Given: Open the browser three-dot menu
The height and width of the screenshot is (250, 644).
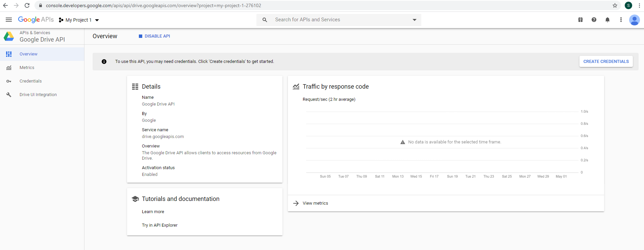Looking at the screenshot, I should (x=639, y=5).
